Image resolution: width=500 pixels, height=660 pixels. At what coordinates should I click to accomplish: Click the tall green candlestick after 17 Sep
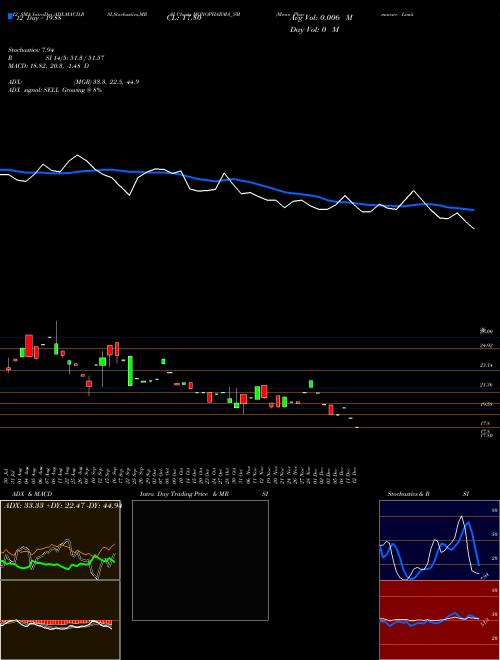[130, 371]
